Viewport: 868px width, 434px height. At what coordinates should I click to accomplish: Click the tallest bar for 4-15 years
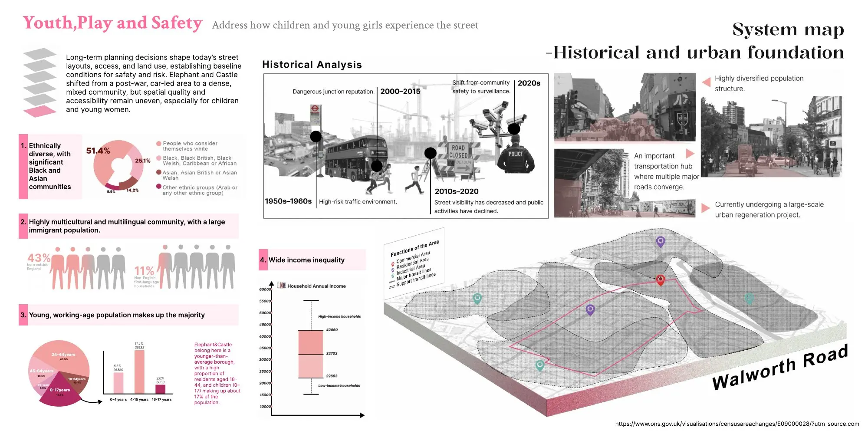point(139,372)
